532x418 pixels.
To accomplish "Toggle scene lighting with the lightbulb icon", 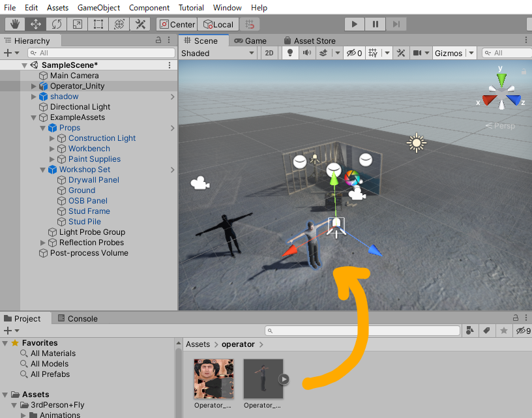I will point(290,53).
